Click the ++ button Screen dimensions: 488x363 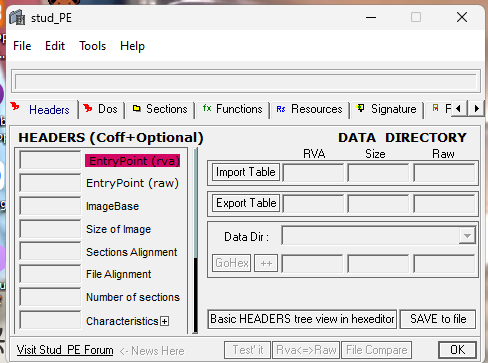pyautogui.click(x=266, y=263)
